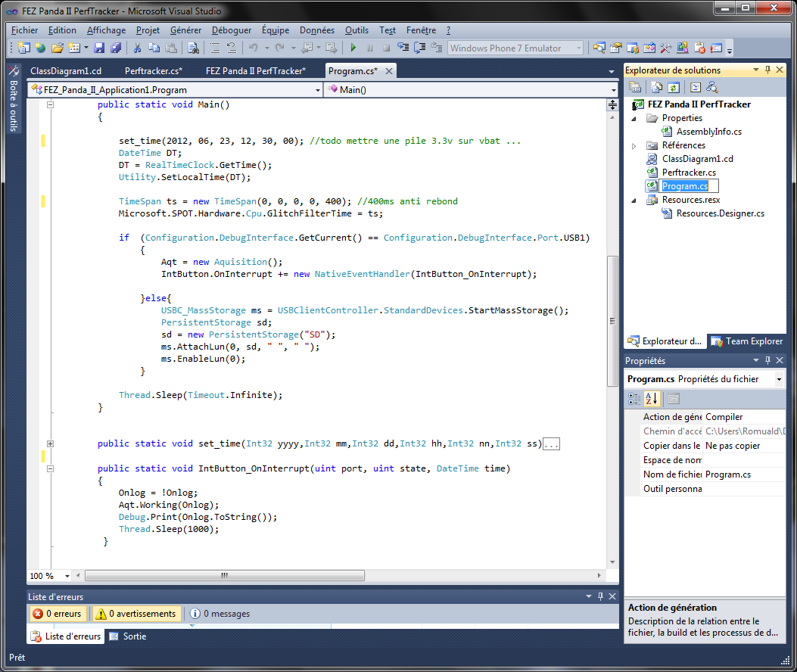Click the Find in Files binoculars icon
This screenshot has width=797, height=672.
(x=193, y=48)
